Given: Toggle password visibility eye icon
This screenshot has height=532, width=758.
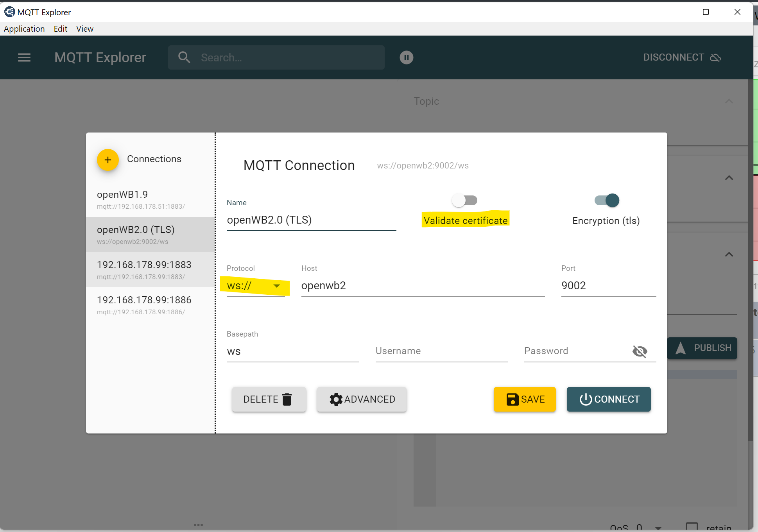Looking at the screenshot, I should (640, 351).
